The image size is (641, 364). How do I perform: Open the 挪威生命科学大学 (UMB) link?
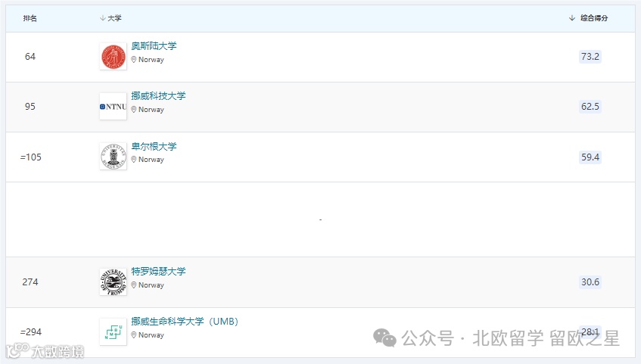(x=185, y=321)
